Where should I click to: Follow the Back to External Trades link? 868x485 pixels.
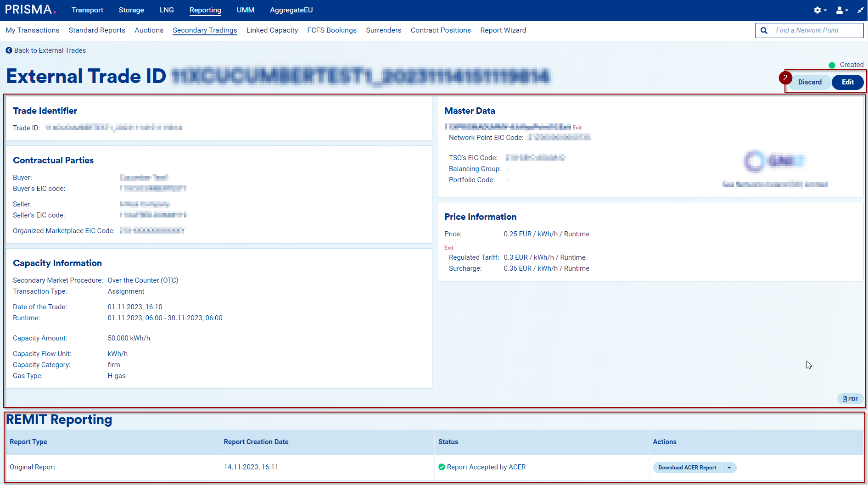50,50
